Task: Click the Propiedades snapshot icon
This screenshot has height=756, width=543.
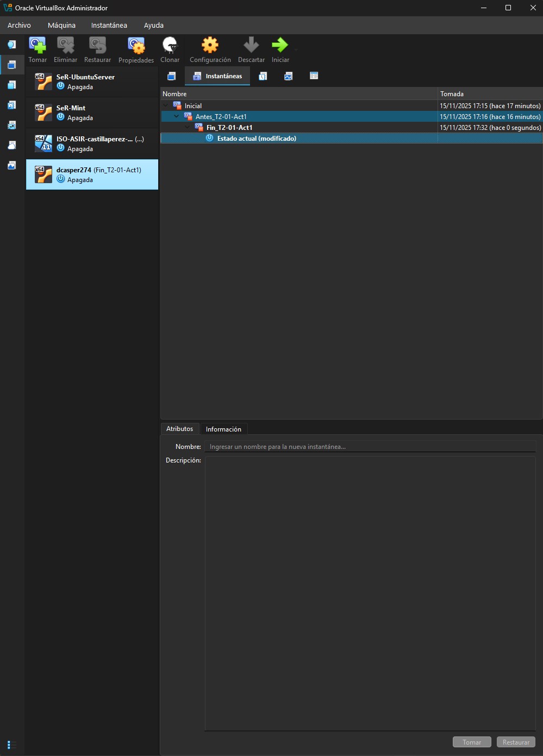Action: click(x=136, y=46)
